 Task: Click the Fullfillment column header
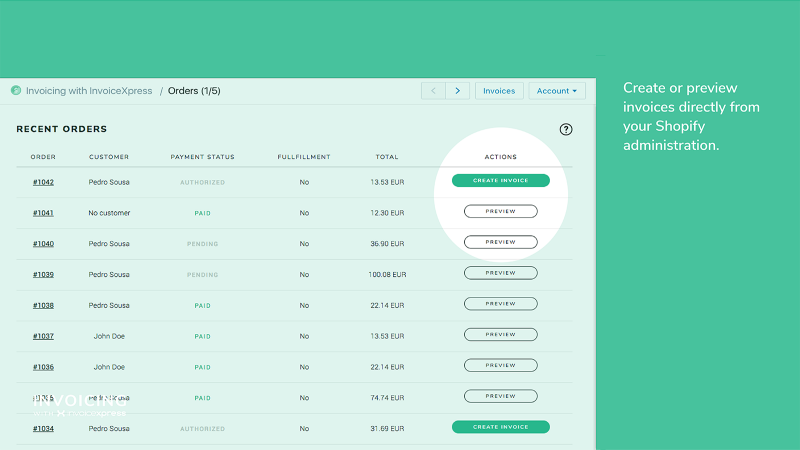[304, 157]
